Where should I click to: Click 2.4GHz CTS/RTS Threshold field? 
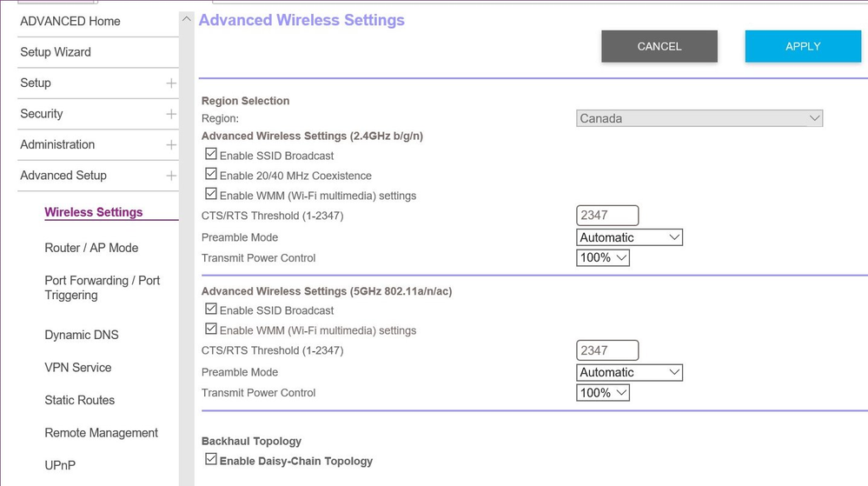tap(607, 216)
